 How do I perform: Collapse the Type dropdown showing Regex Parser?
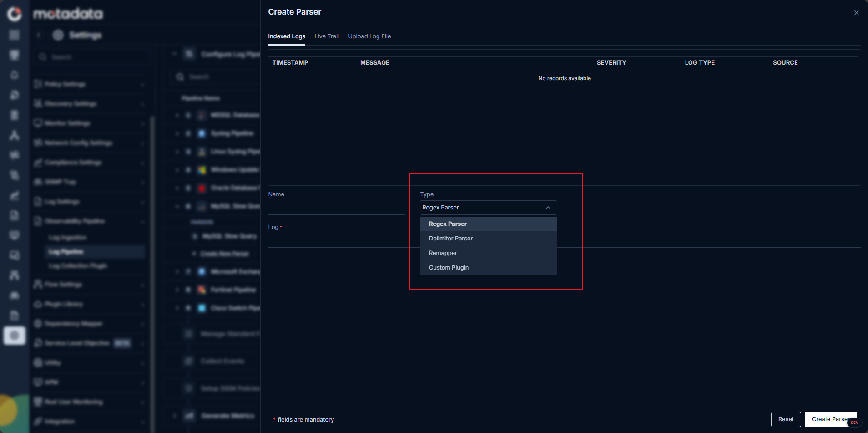[x=488, y=208]
